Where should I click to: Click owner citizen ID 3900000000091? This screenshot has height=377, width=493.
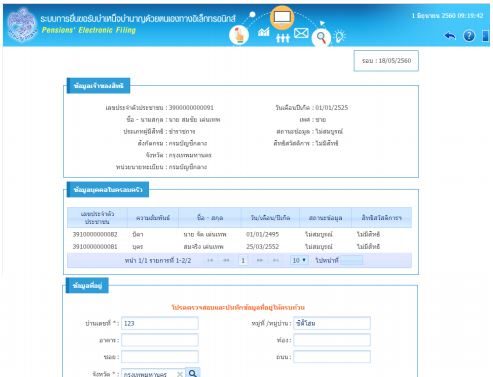191,108
